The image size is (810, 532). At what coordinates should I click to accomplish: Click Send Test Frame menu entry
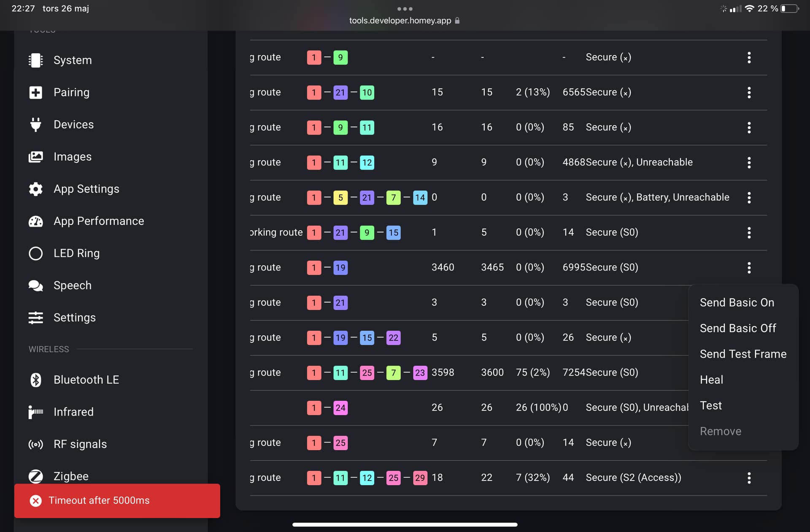(742, 354)
